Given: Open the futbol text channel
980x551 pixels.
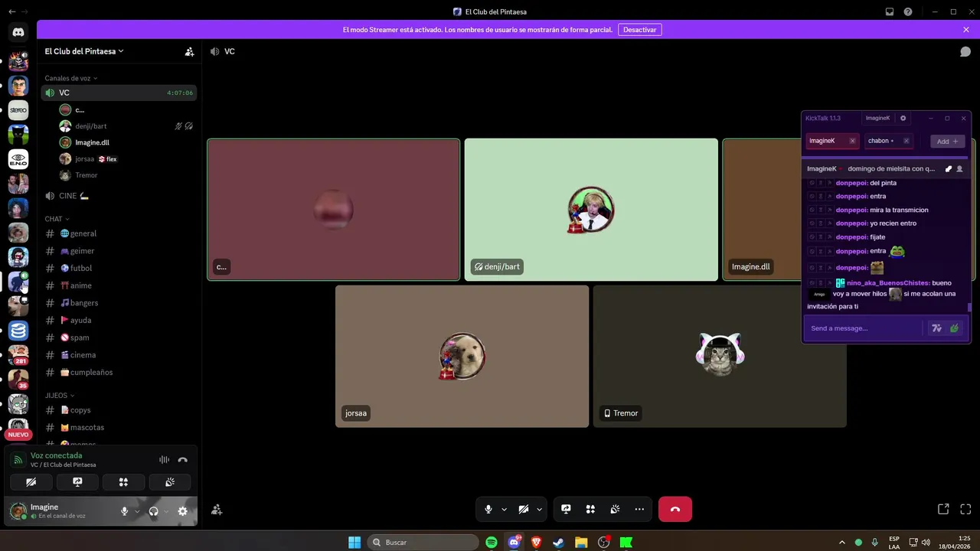Looking at the screenshot, I should click(x=119, y=268).
